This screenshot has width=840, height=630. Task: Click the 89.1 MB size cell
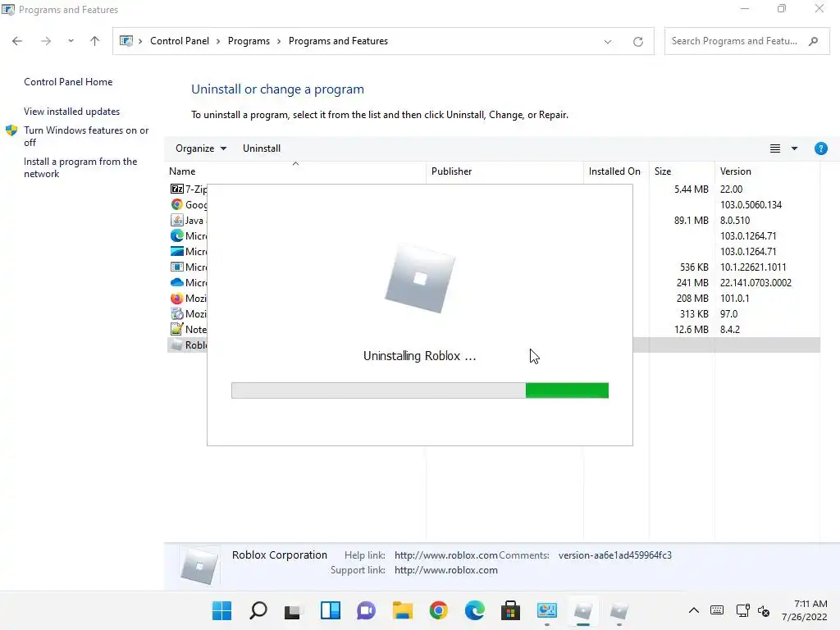tap(691, 220)
